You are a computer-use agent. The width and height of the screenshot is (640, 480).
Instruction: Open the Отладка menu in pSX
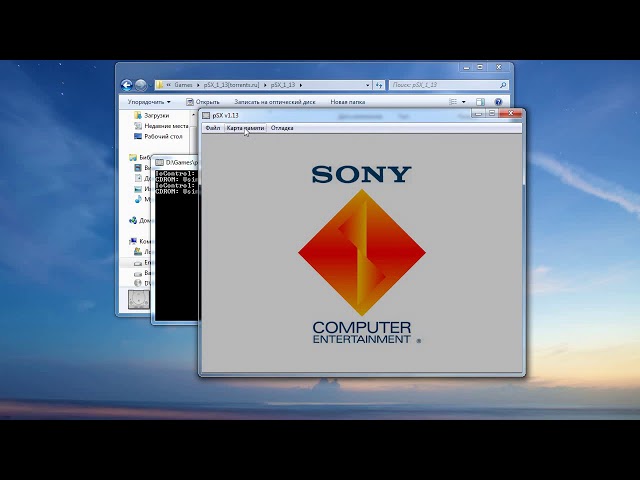coord(282,128)
